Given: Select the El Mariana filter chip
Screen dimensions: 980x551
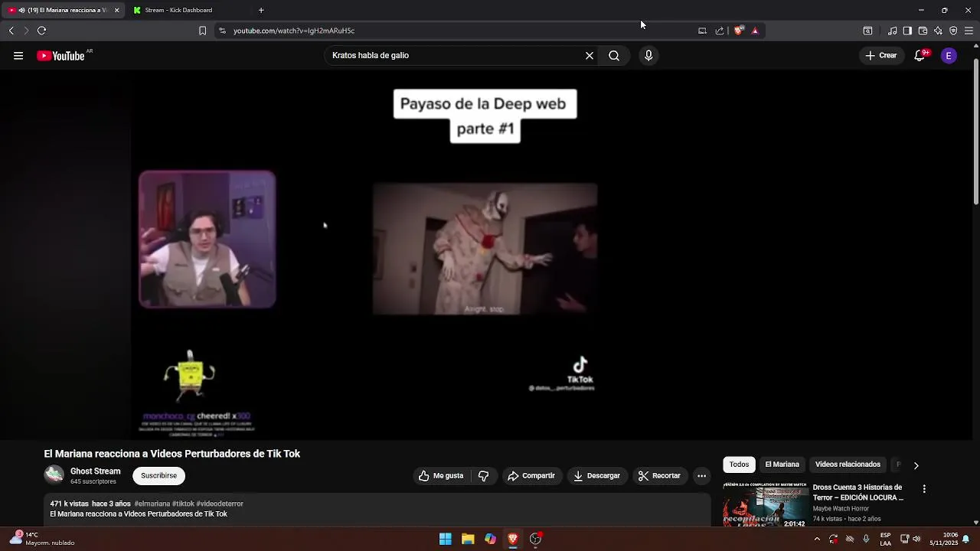Looking at the screenshot, I should [x=782, y=465].
